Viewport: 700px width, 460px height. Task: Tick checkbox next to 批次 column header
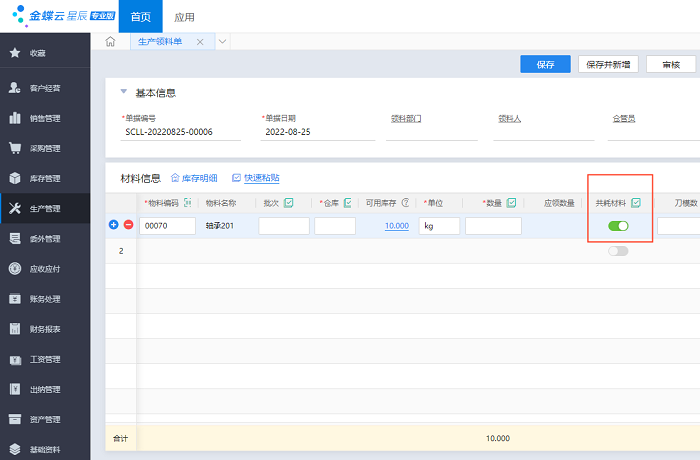(x=288, y=203)
